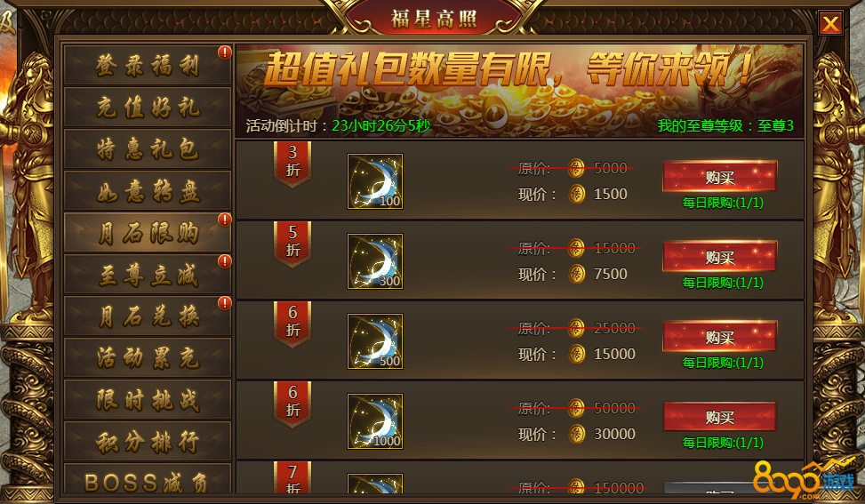The width and height of the screenshot is (865, 504).
Task: Click 购买 for the 7500 pack
Action: [720, 256]
